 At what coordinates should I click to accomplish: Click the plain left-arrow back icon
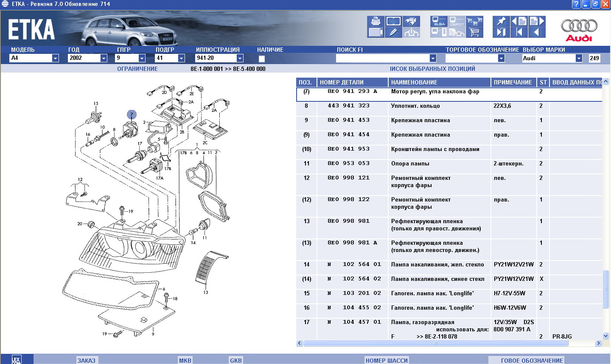(537, 32)
